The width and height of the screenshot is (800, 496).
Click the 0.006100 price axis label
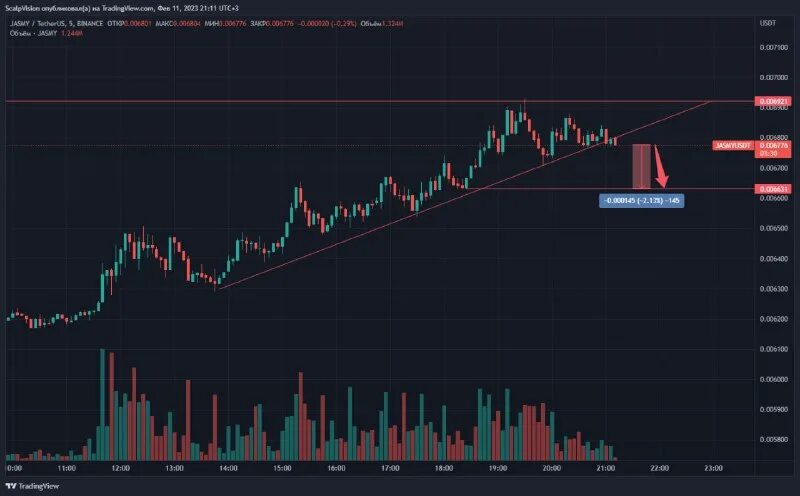pos(773,349)
